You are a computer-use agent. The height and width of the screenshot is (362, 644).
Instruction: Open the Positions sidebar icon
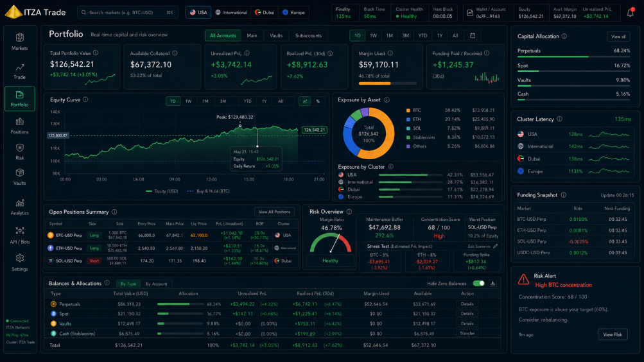pyautogui.click(x=19, y=122)
